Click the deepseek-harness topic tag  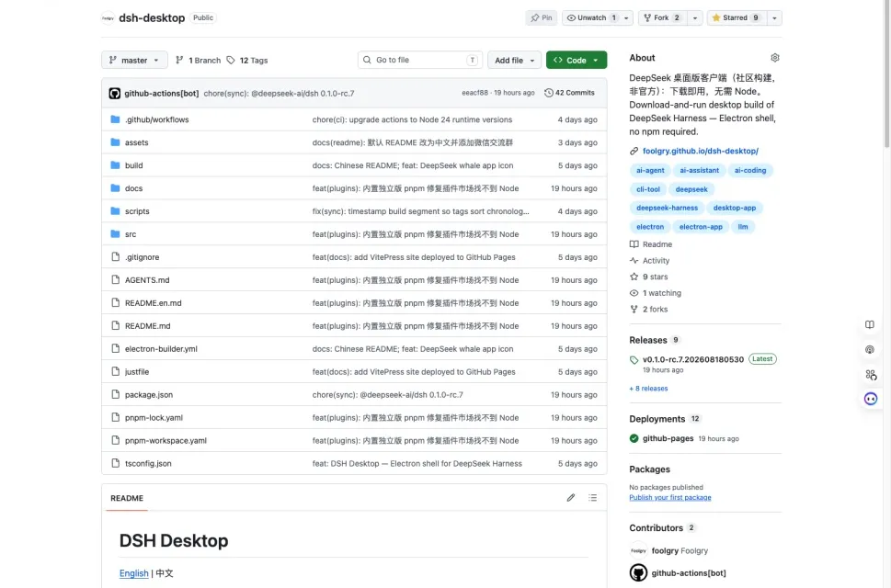pyautogui.click(x=667, y=208)
